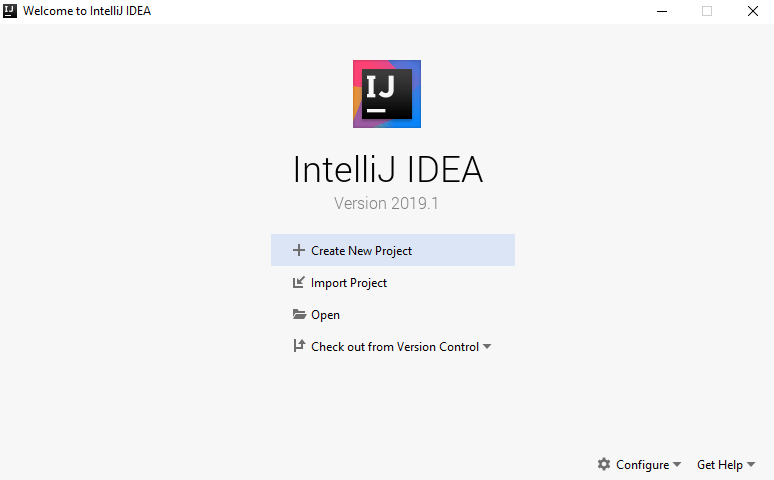Screen dimensions: 774x480
Task: Minimize the Welcome to IntelliJ IDEA window
Action: (x=661, y=11)
